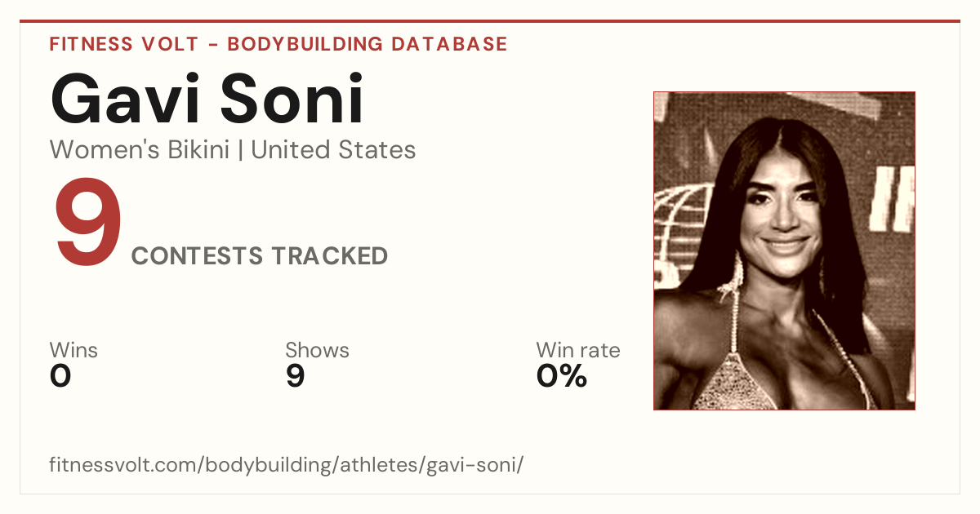The width and height of the screenshot is (980, 514).
Task: Click the Shows value of 9
Action: (x=295, y=376)
